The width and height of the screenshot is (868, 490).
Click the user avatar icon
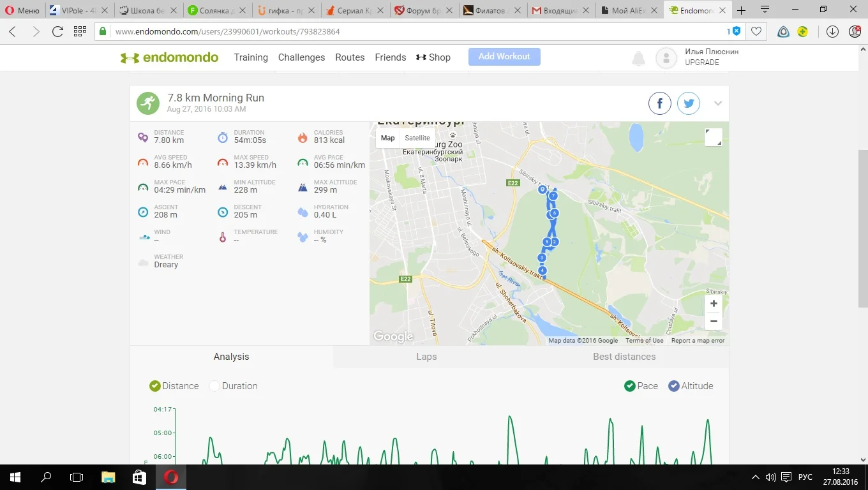pos(666,58)
